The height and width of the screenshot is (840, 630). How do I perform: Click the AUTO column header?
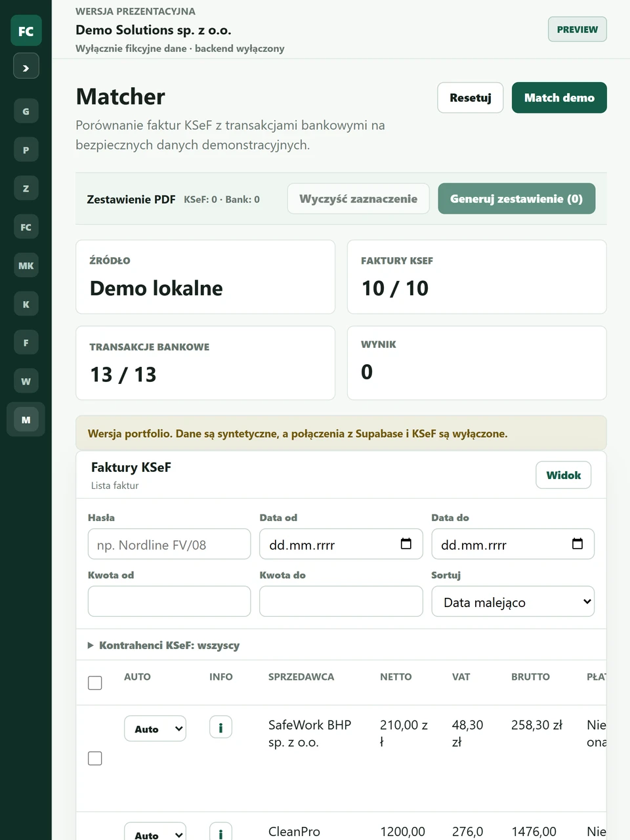[137, 677]
